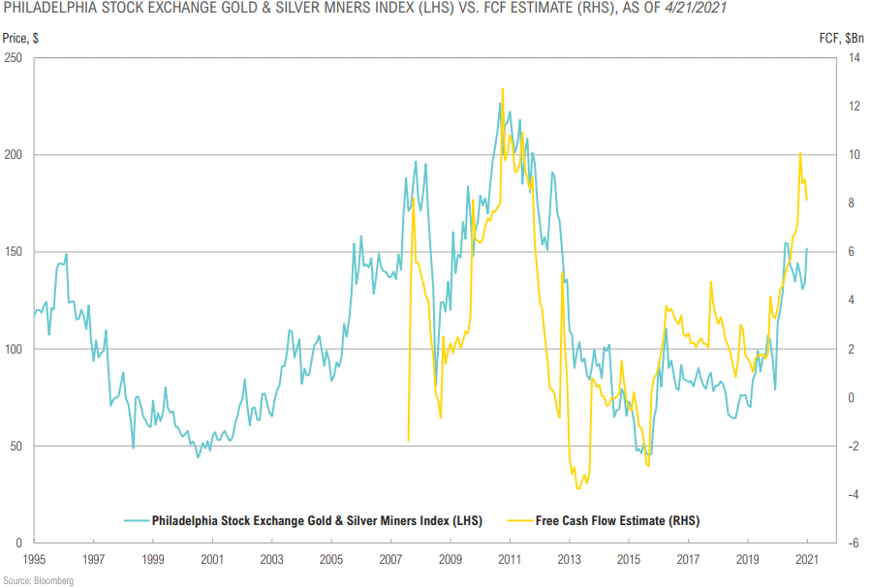Screen dimensions: 871x588
Task: Click the chart title text
Action: (365, 9)
